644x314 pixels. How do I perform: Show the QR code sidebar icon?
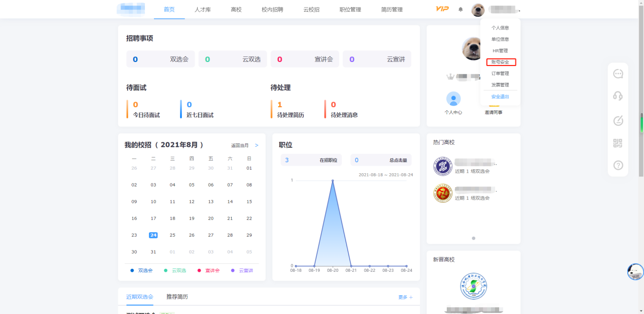tap(618, 143)
